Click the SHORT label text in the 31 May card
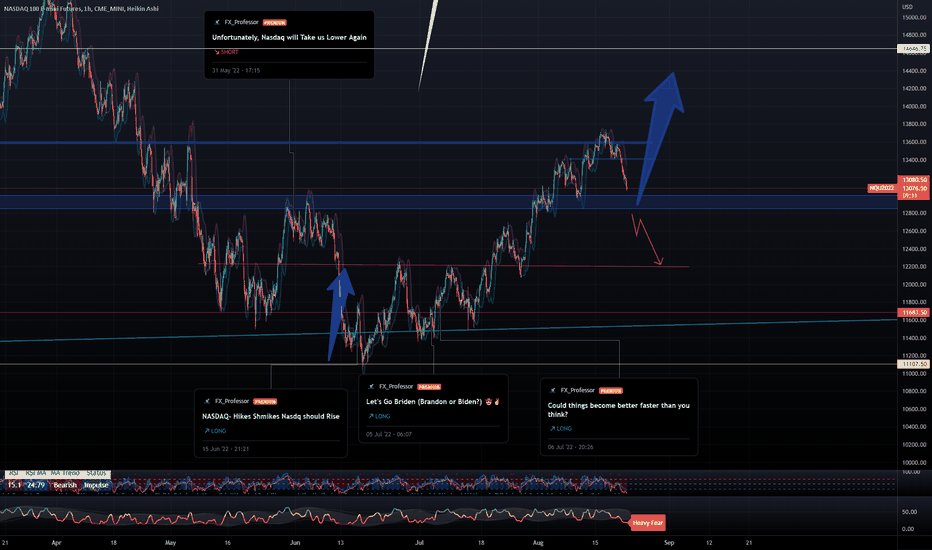The height and width of the screenshot is (550, 932). coord(229,52)
